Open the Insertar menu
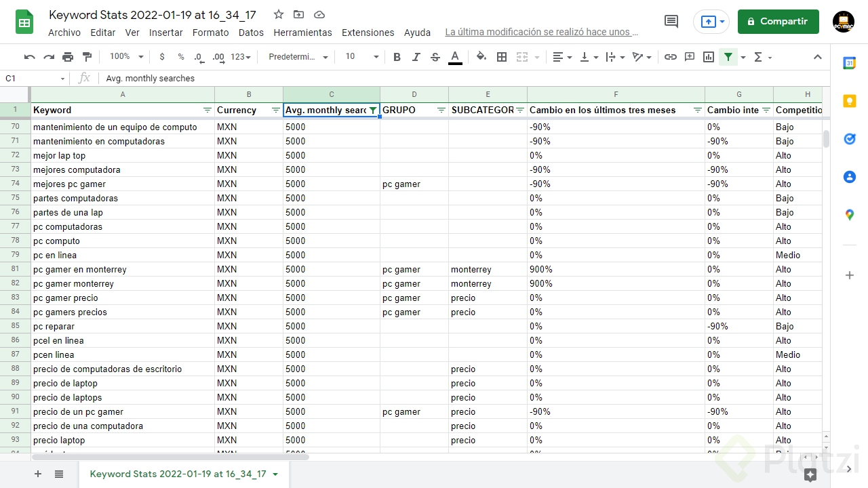 tap(165, 33)
